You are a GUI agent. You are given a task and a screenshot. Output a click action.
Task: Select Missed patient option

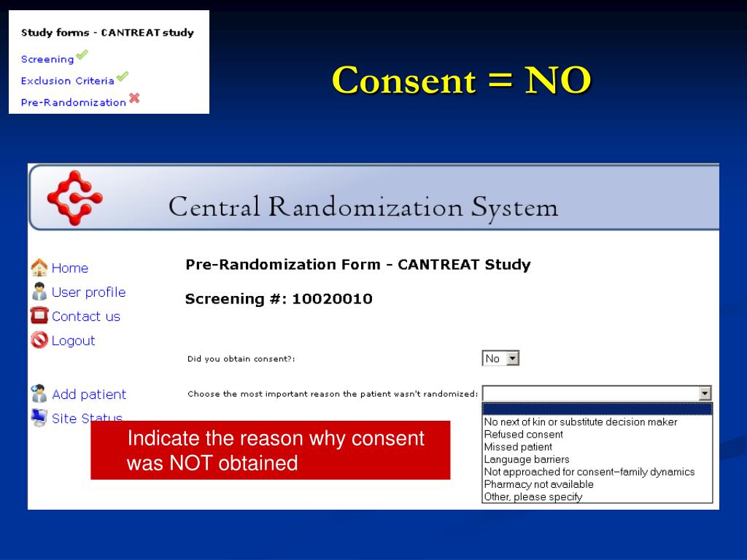[597, 447]
